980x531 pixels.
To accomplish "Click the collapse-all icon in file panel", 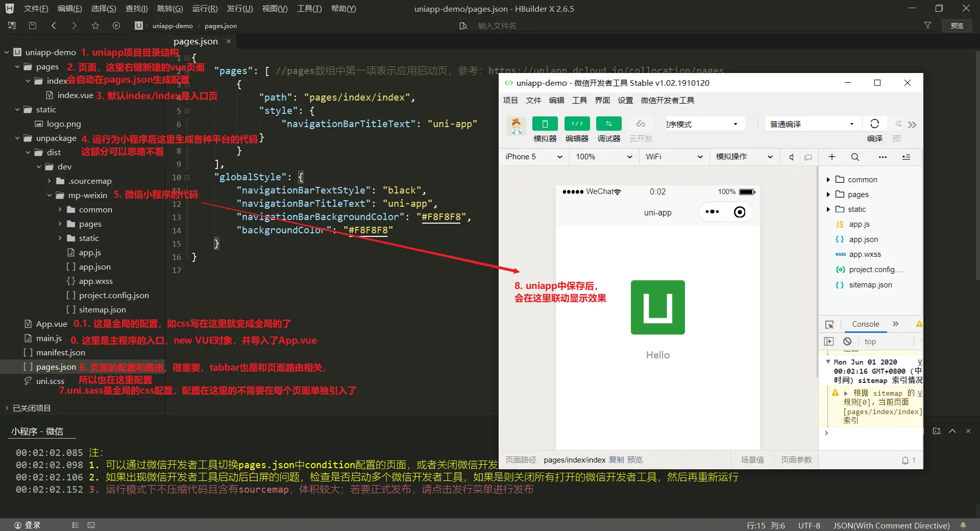I will 906,157.
